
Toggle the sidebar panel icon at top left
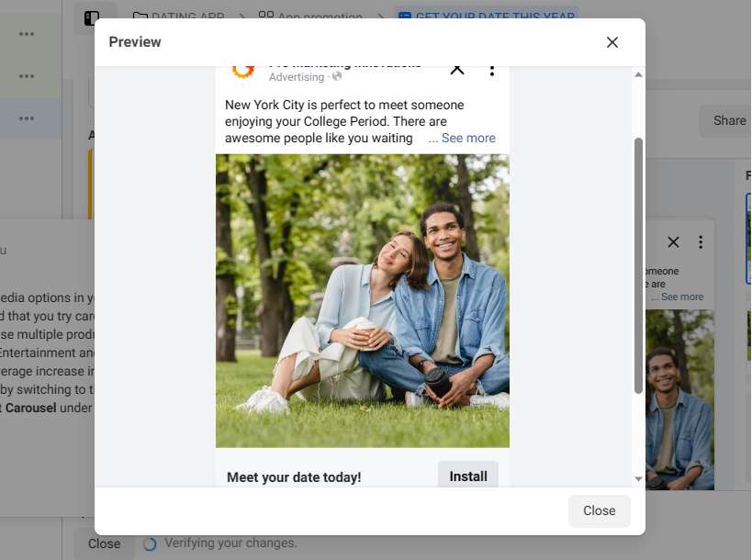click(x=91, y=17)
